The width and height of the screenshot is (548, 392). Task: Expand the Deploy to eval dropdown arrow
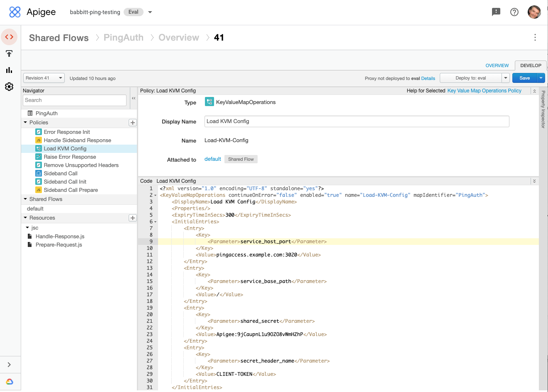505,77
